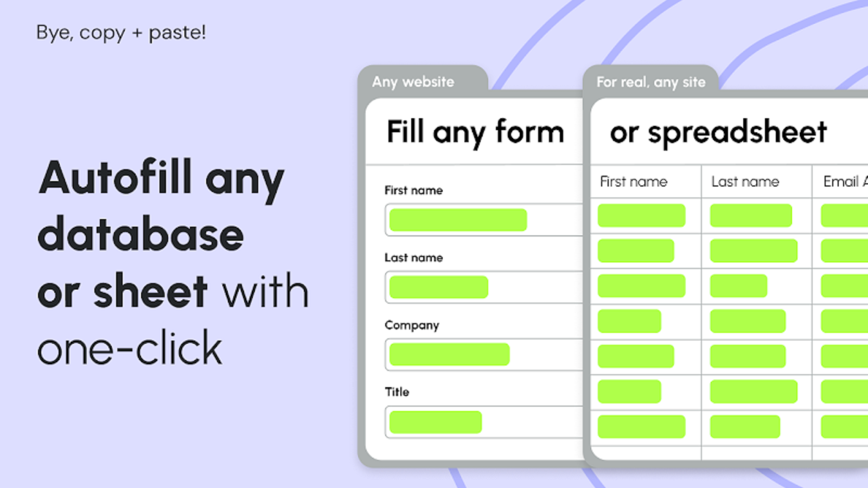Select last row cell under Last name

point(756,427)
